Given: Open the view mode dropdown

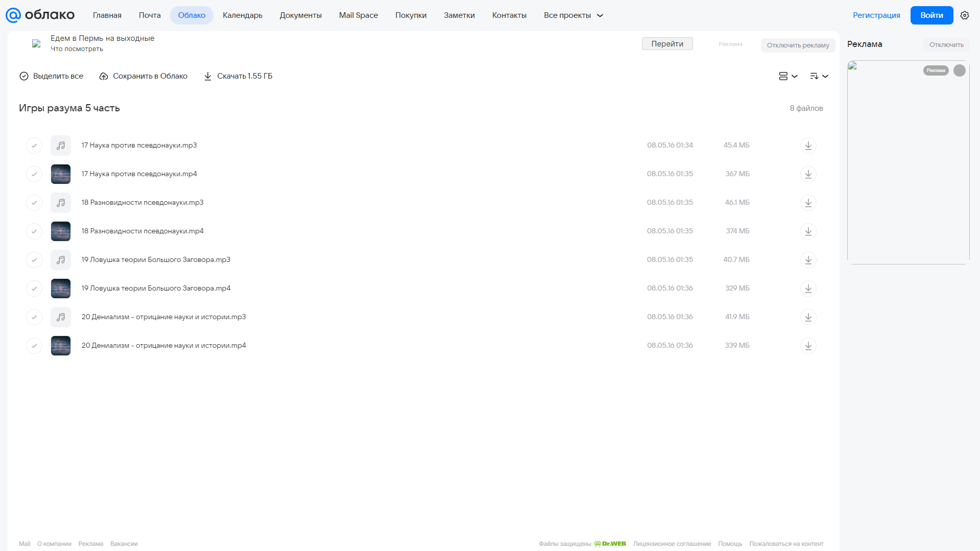Looking at the screenshot, I should coord(788,76).
